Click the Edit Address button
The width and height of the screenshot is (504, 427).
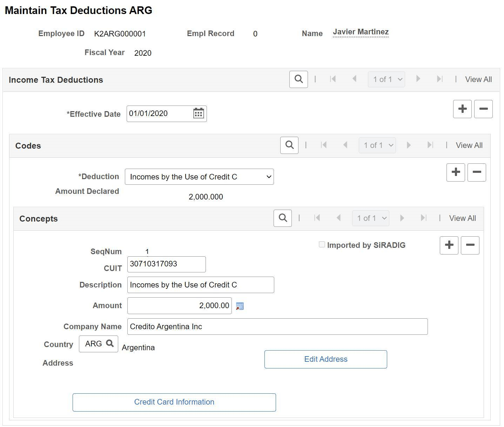(x=325, y=359)
